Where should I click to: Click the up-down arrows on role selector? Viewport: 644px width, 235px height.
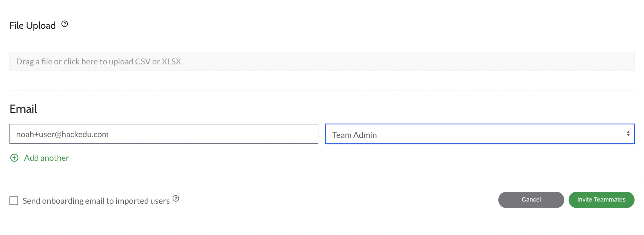pyautogui.click(x=628, y=134)
